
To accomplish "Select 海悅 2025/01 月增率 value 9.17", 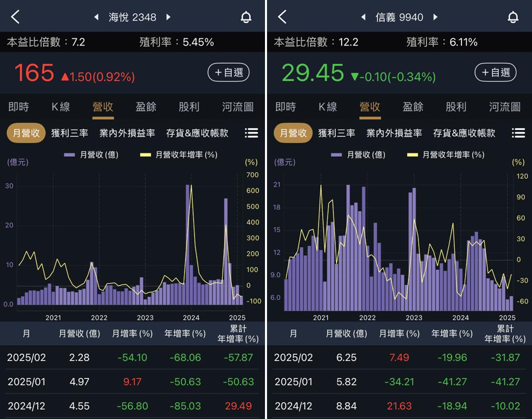I will pyautogui.click(x=132, y=382).
